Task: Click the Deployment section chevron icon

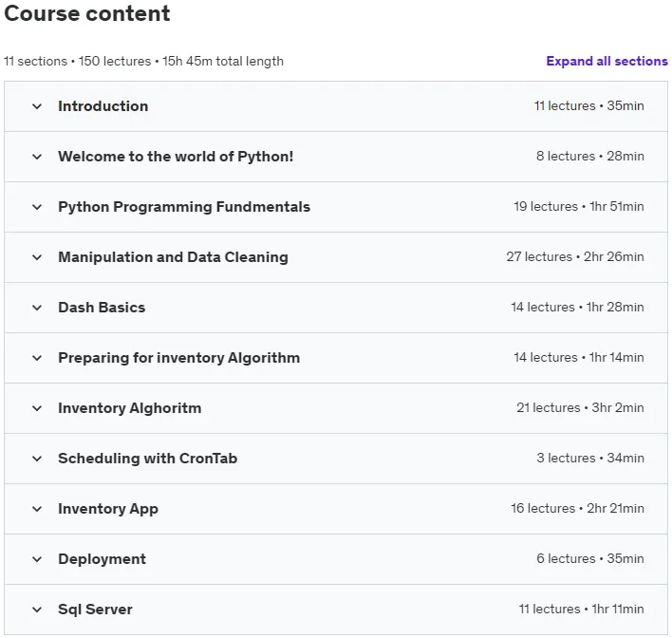Action: (x=37, y=559)
